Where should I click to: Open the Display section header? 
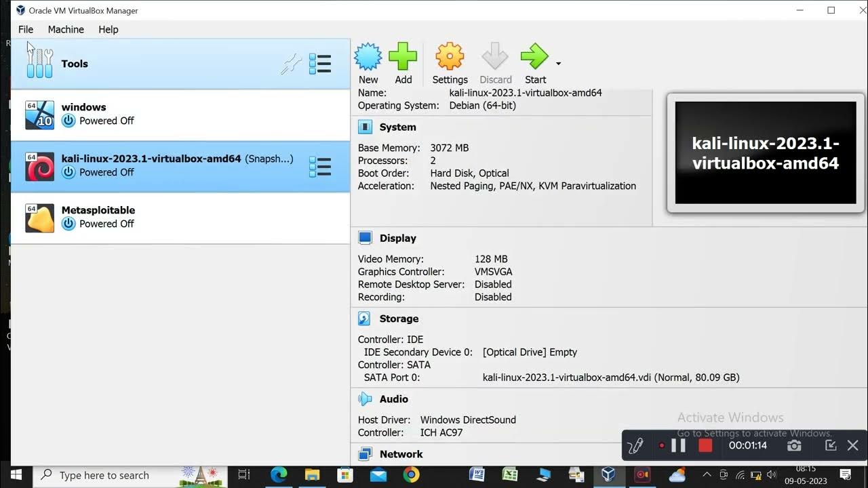click(397, 238)
